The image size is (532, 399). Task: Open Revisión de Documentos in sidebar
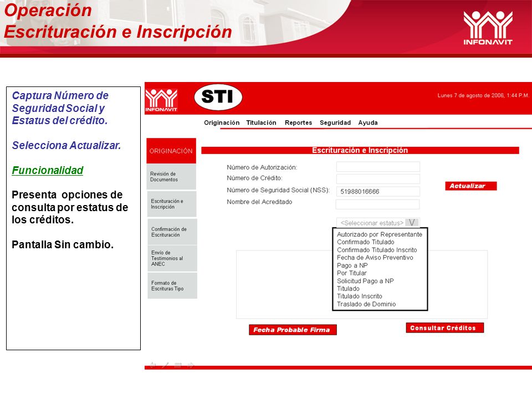(171, 177)
